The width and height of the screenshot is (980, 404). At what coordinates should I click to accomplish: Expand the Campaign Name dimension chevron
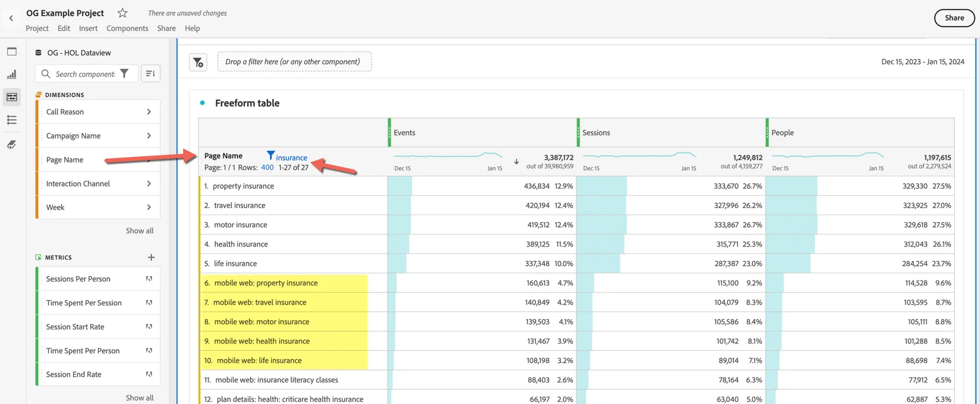tap(149, 136)
